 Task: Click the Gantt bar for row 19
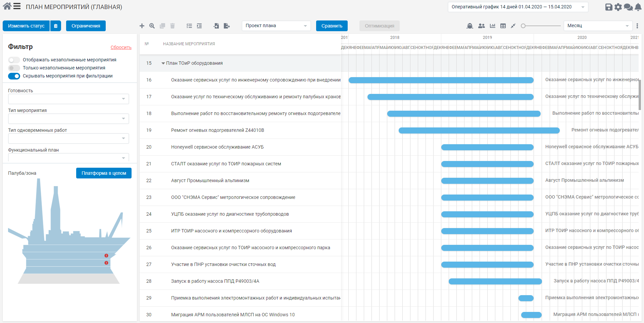479,130
